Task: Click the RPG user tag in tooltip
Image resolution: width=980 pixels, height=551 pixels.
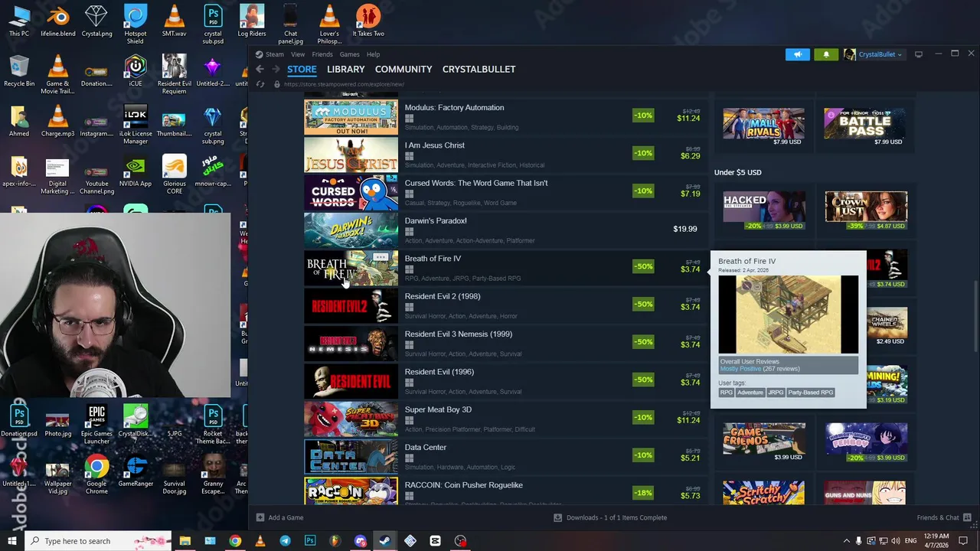Action: tap(726, 393)
